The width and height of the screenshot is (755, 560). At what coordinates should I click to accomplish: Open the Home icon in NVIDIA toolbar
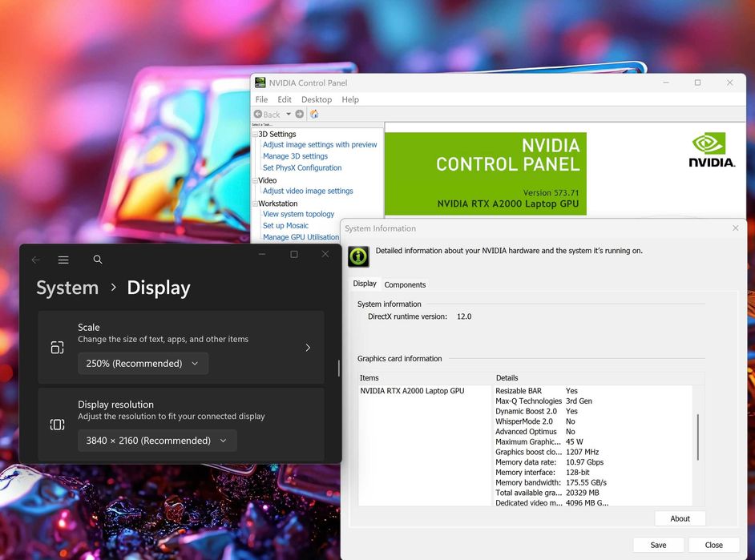pos(314,114)
